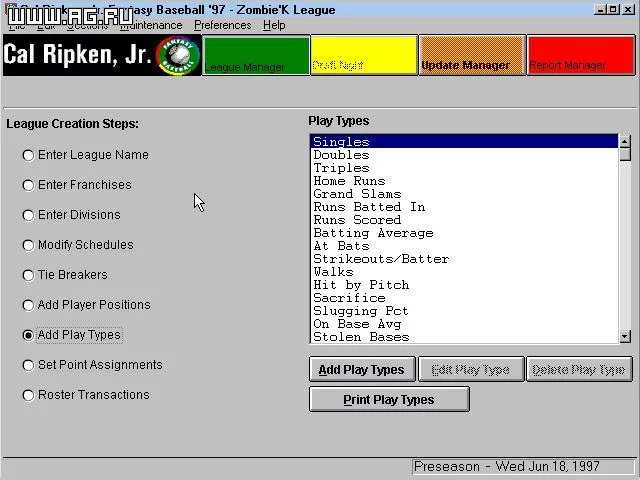Select Stolen Bases entry
Screen dimensions: 640x480
pyautogui.click(x=464, y=337)
